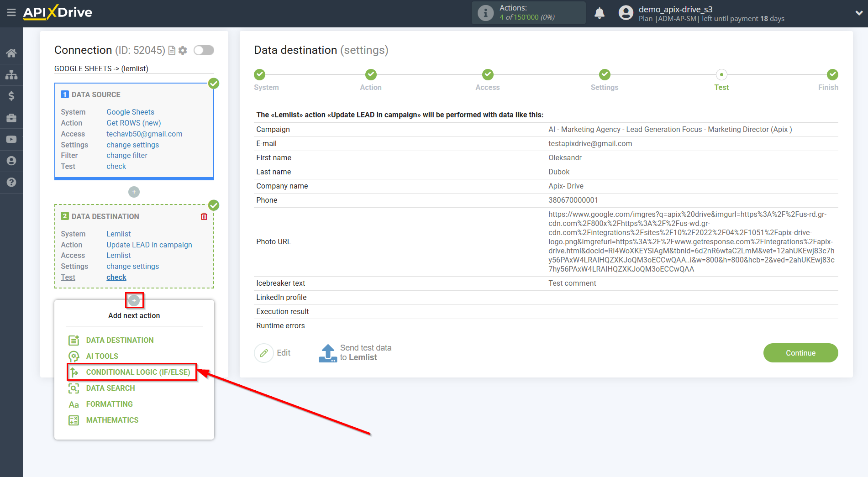The width and height of the screenshot is (868, 477).
Task: Open Get ROWS (new) action link
Action: coord(134,123)
